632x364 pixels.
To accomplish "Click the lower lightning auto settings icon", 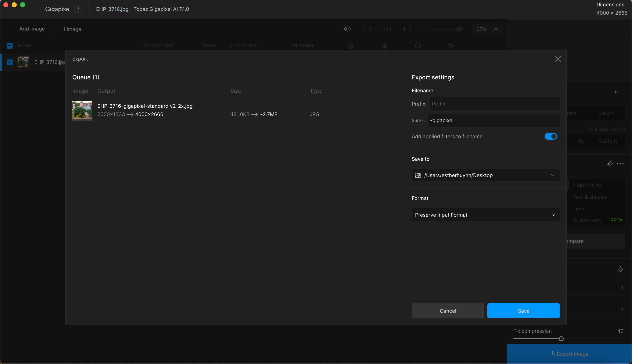I will click(620, 269).
